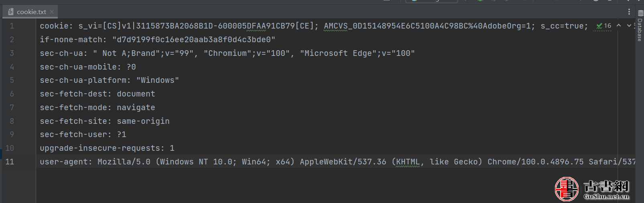
Task: Click the GuShu.net.cn watermark logo
Action: coord(592,189)
